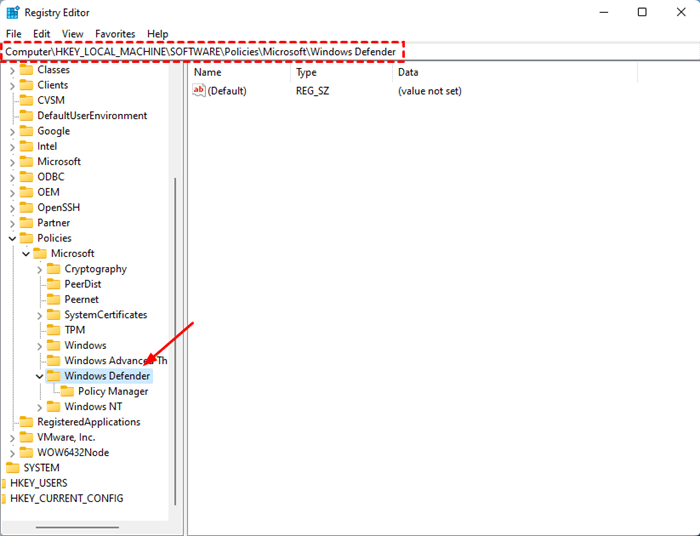Screen dimensions: 700x536
Task: Expand the WOW6432Node key
Action: pos(12,453)
